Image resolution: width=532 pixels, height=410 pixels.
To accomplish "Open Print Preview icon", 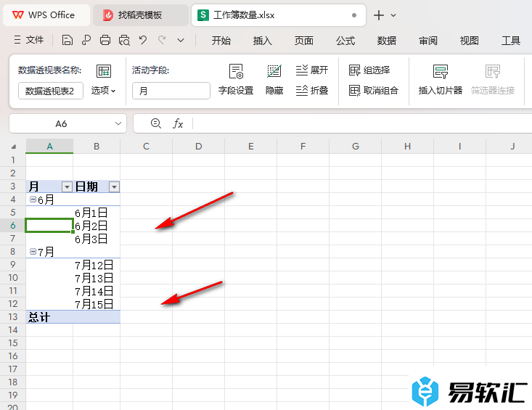I will coord(124,41).
